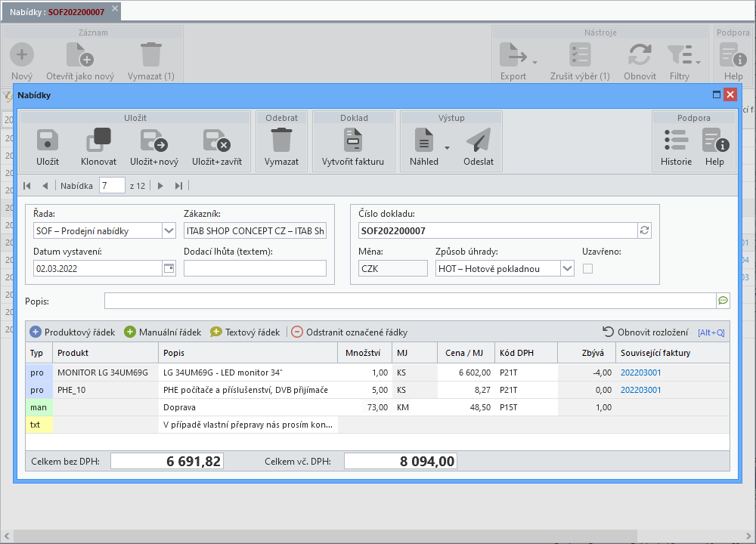Toggle the Uzavřeno checkbox
756x544 pixels.
pyautogui.click(x=587, y=269)
